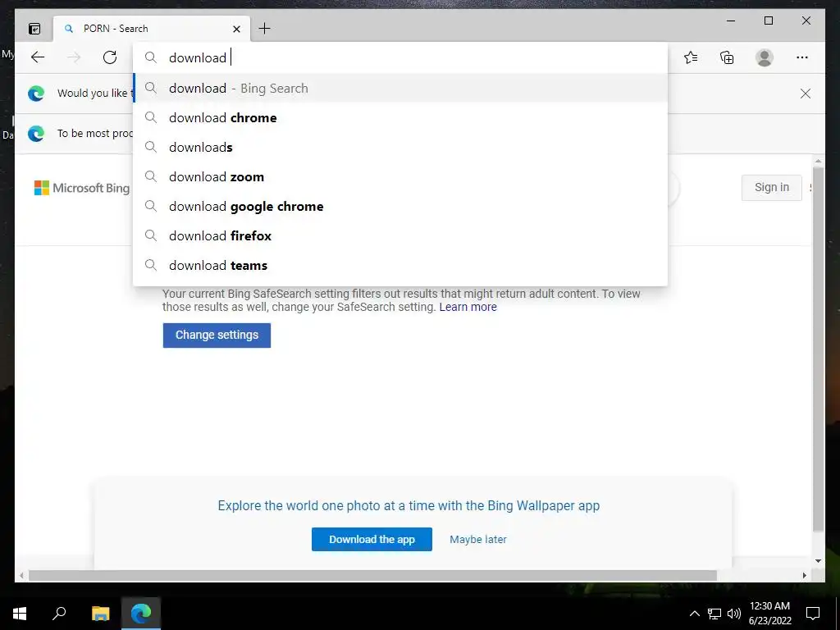Viewport: 840px width, 630px height.
Task: Choose 'download firefox' suggestion
Action: coord(400,235)
